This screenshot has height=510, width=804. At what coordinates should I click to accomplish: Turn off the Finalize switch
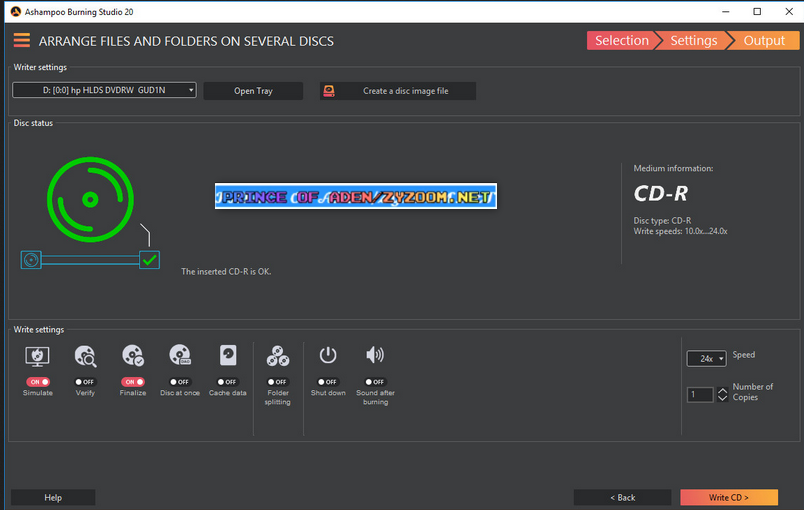click(x=133, y=382)
